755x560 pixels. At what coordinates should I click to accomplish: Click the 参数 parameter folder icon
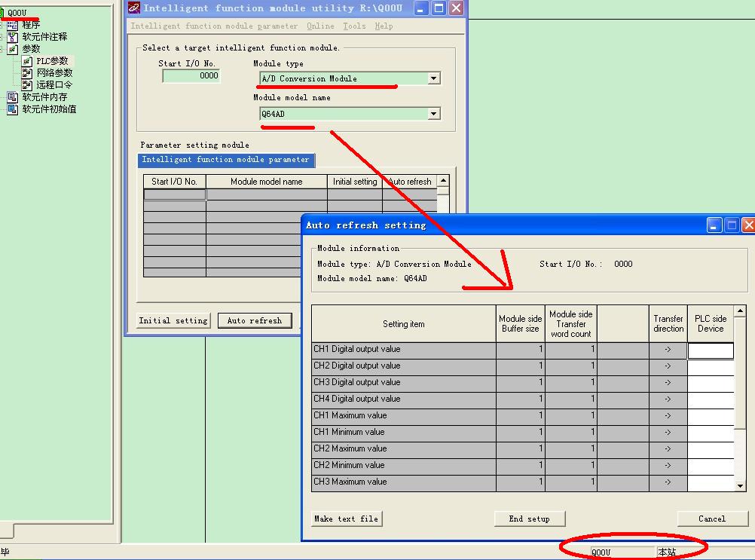(13, 49)
